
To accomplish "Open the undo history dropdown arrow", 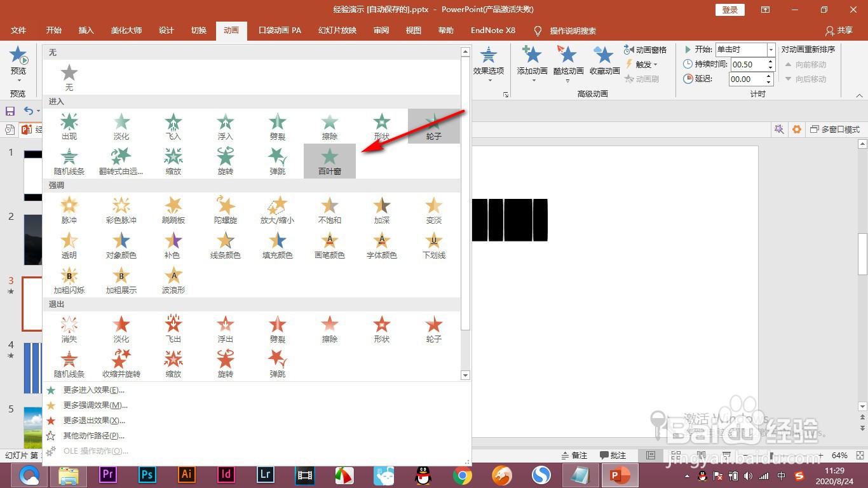I will click(37, 111).
